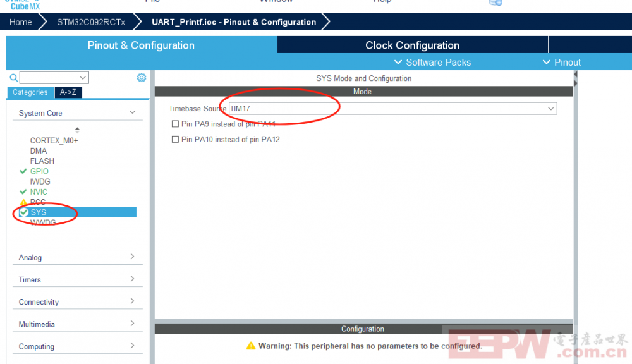This screenshot has height=364, width=632.
Task: Click the STM32CubeMX logo
Action: click(x=23, y=5)
